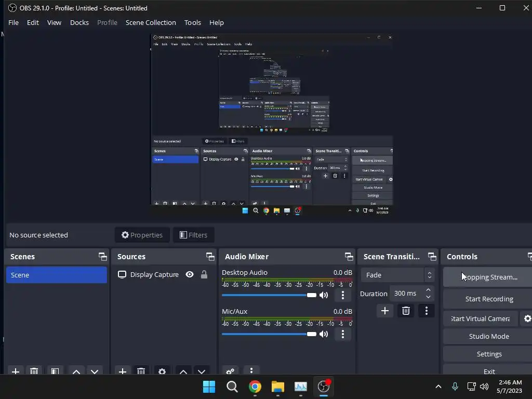Screen dimensions: 532x399
Task: Click the microphone tray icon
Action: (x=455, y=387)
